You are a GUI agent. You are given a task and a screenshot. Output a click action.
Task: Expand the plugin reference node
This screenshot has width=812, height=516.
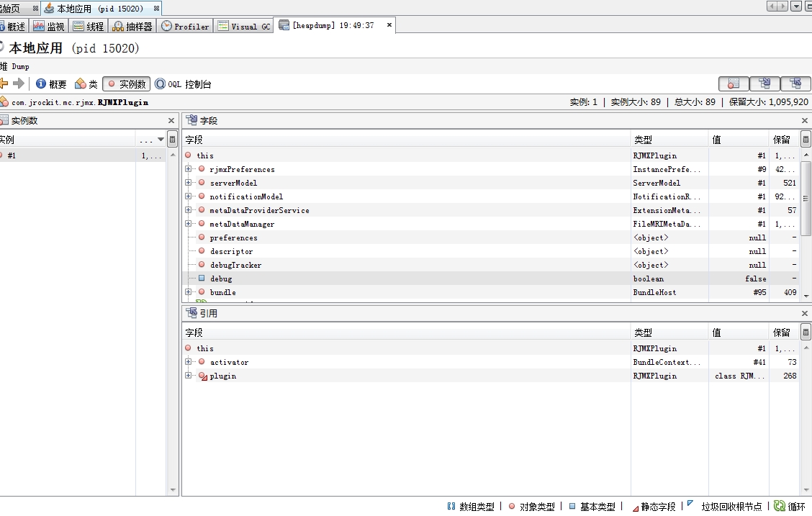[x=188, y=376]
